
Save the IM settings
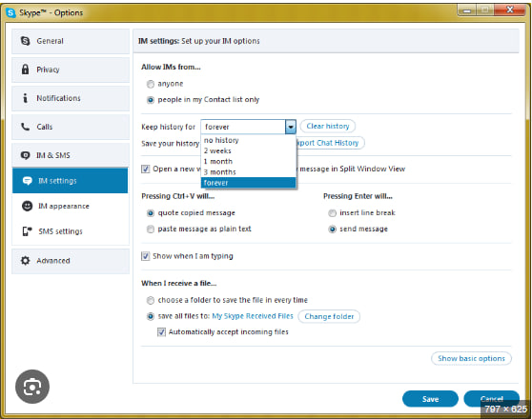pos(430,399)
